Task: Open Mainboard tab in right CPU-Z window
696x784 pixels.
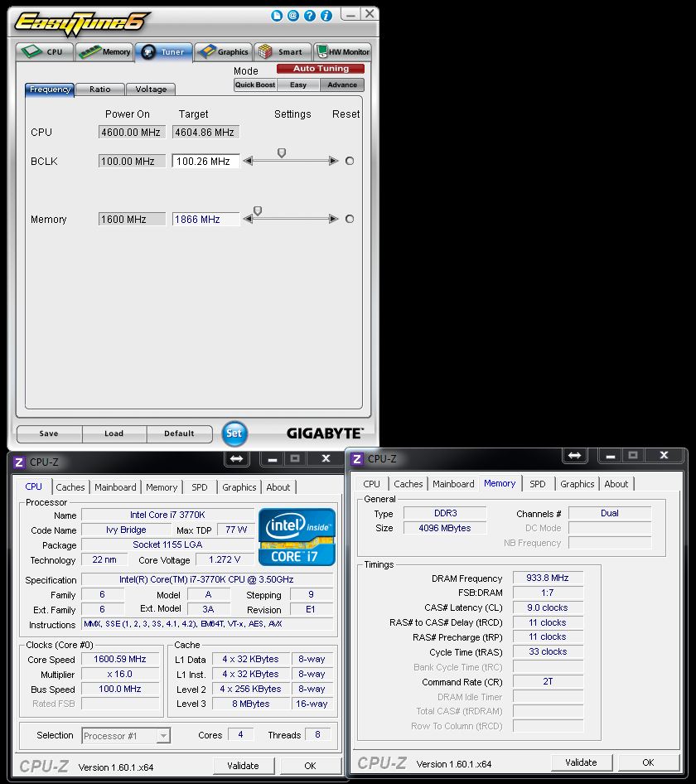Action: pyautogui.click(x=453, y=484)
